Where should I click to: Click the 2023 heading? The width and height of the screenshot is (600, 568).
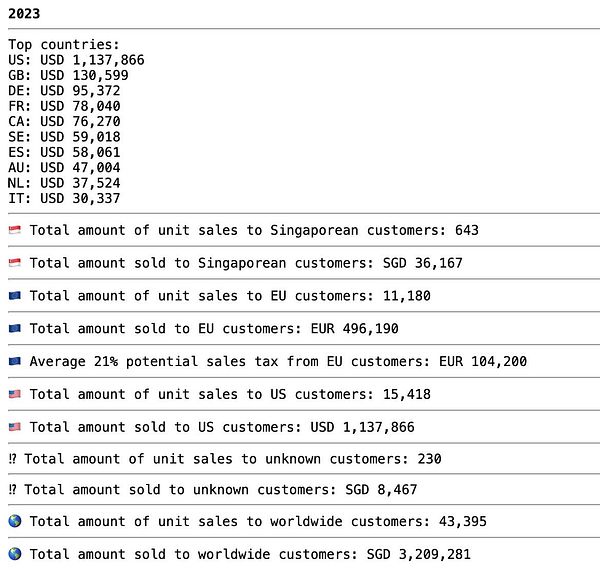point(24,14)
